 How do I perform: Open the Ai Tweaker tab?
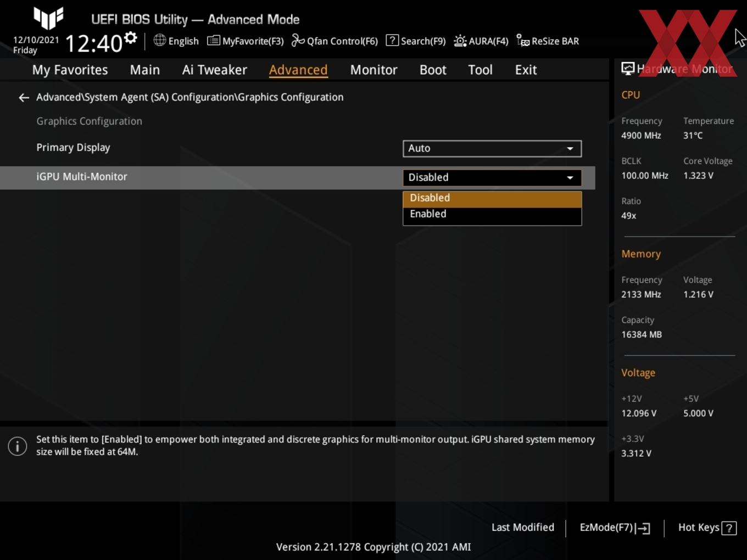(215, 70)
